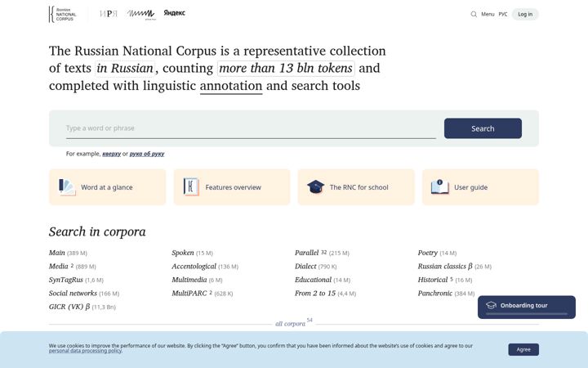The width and height of the screenshot is (588, 368).
Task: Open the Russian National Corpus logo
Action: coord(63,14)
